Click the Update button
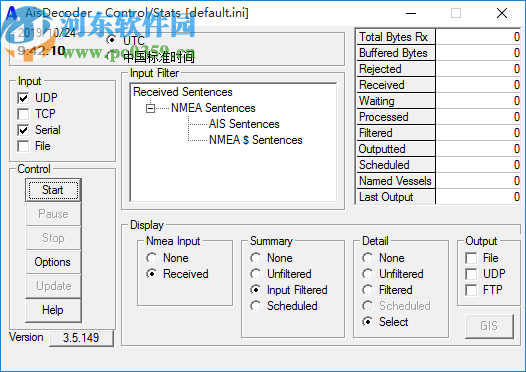526x372 pixels. tap(53, 286)
